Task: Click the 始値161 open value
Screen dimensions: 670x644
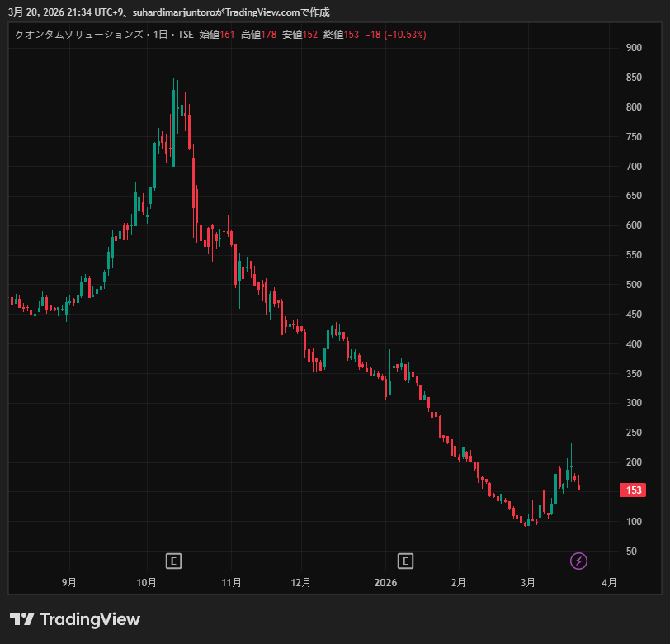Action: (217, 35)
